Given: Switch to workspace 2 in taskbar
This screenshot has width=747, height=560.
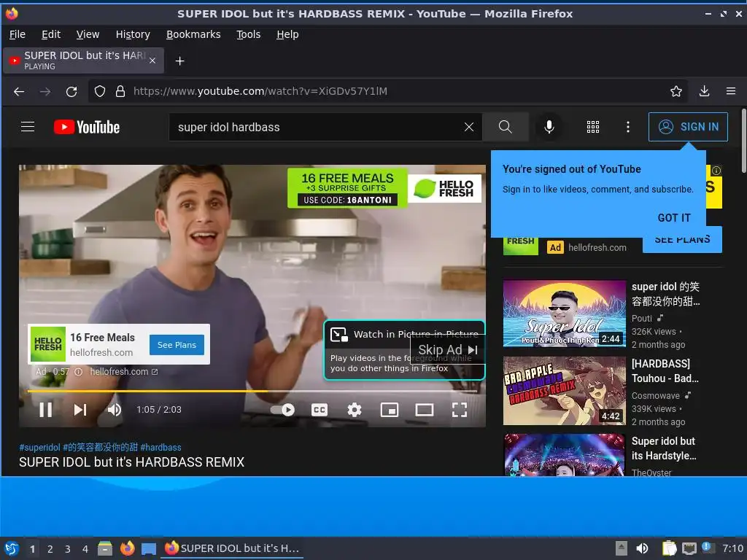Looking at the screenshot, I should (50, 548).
